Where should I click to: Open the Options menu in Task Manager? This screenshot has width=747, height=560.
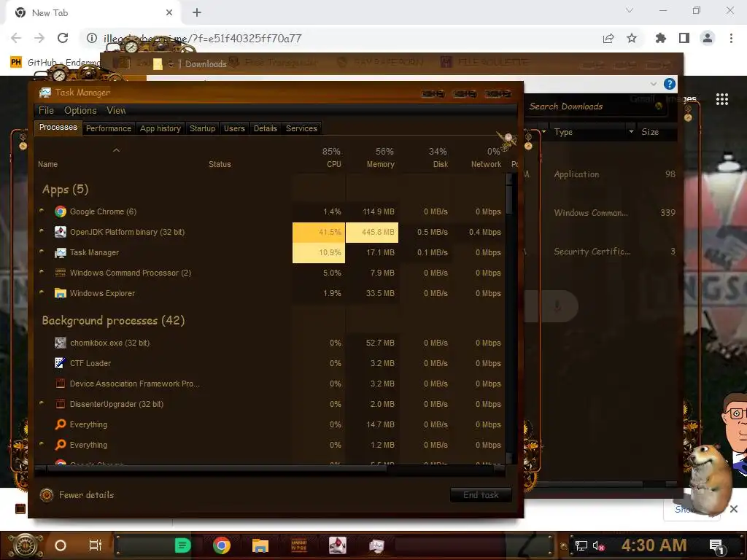pos(80,111)
